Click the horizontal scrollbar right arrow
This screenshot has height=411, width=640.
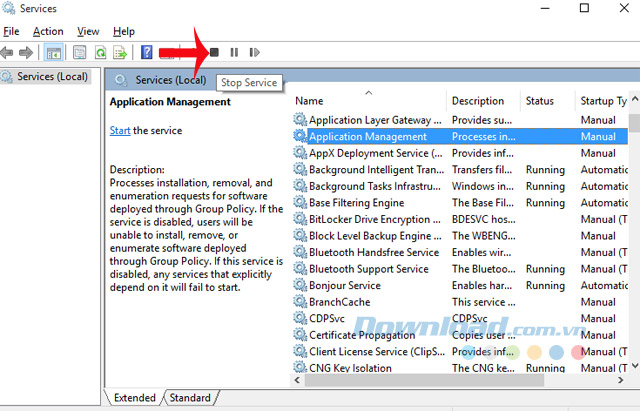(621, 380)
